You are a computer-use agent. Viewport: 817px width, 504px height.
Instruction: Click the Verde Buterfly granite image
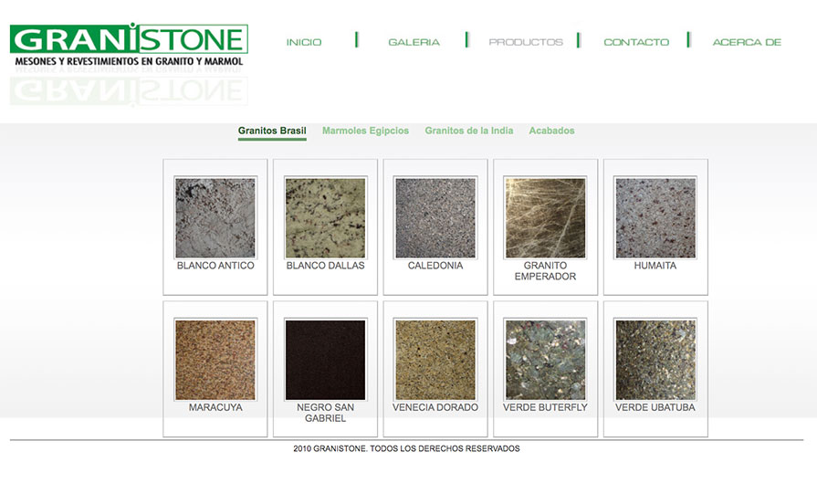(545, 359)
